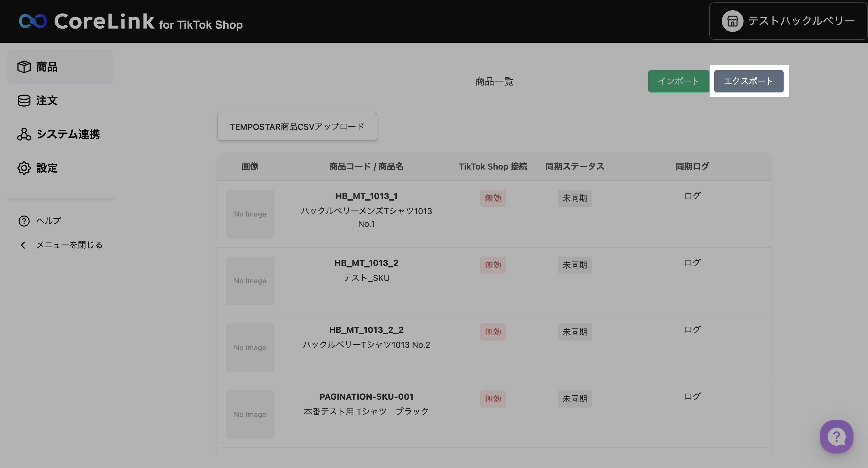Click 未同期 status badge for HB_MT_1013_2_2

[x=574, y=332]
